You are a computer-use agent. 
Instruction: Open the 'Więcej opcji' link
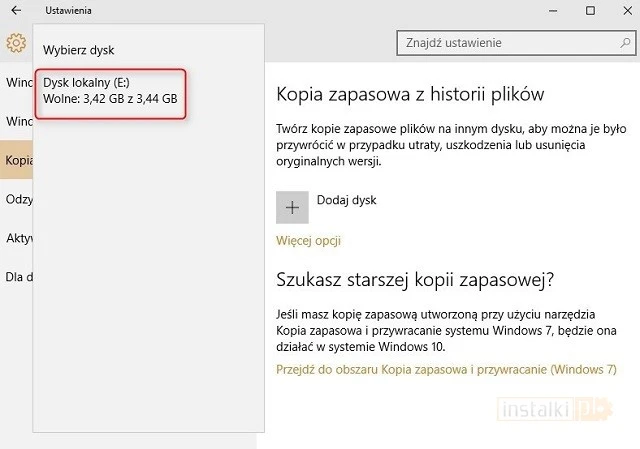[308, 241]
